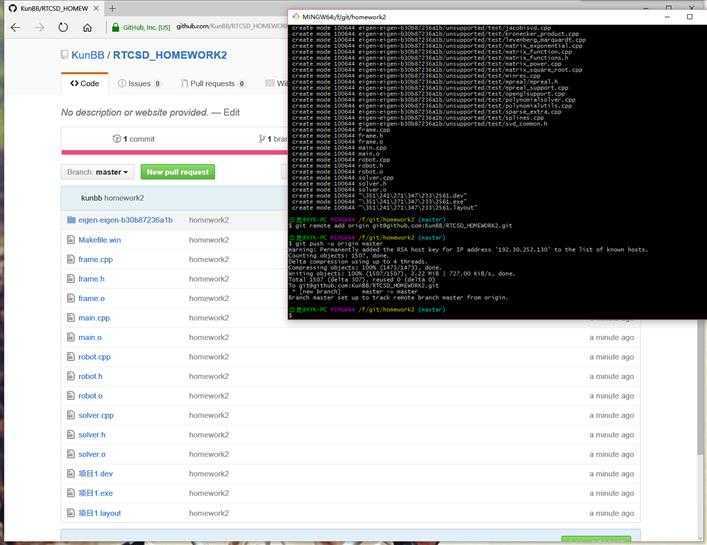Click file icon next to solver.cpp
The height and width of the screenshot is (545, 707).
(71, 415)
